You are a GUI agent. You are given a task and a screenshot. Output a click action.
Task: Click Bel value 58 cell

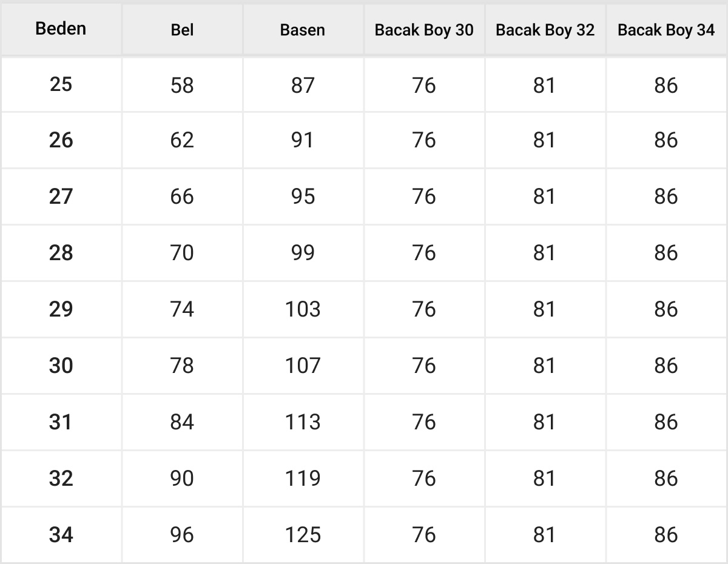point(182,85)
